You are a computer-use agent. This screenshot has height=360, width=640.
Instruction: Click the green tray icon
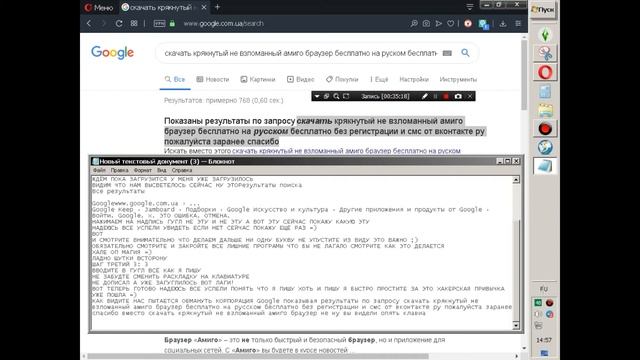pos(538,303)
